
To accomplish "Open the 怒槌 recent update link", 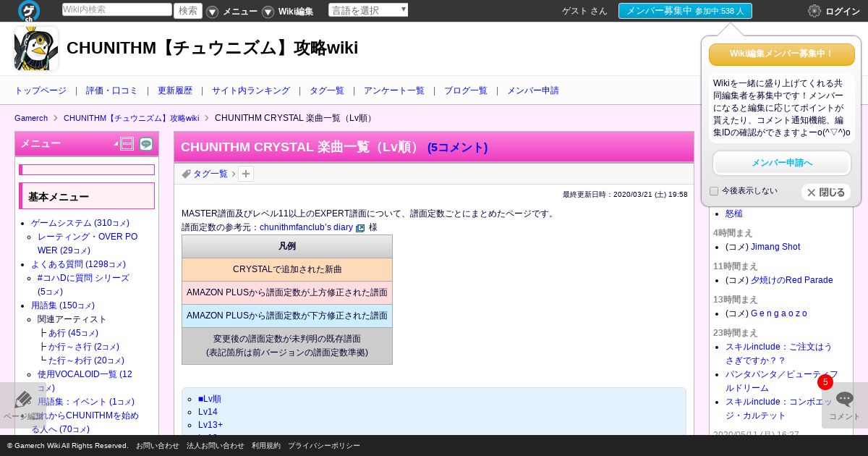I will coord(733,214).
